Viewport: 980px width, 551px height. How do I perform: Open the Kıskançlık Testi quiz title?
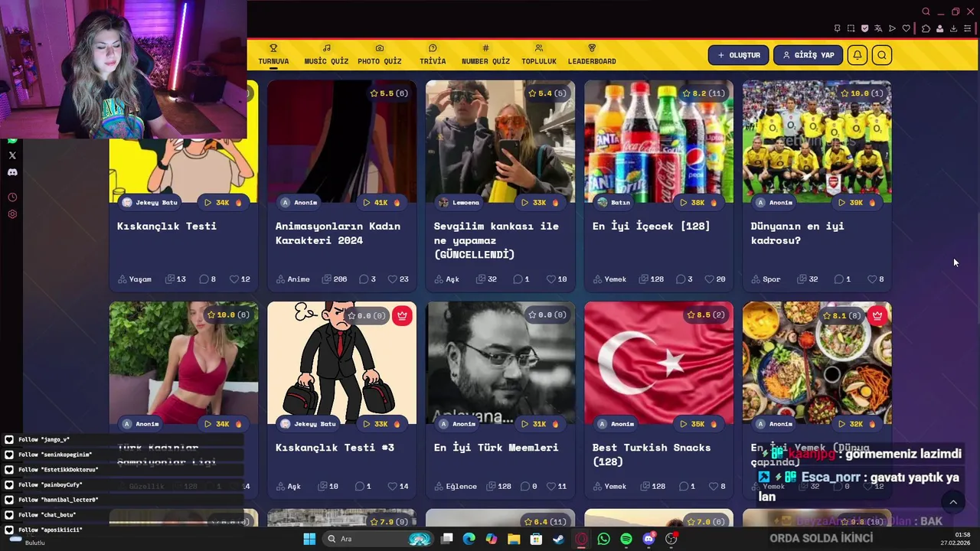click(167, 226)
